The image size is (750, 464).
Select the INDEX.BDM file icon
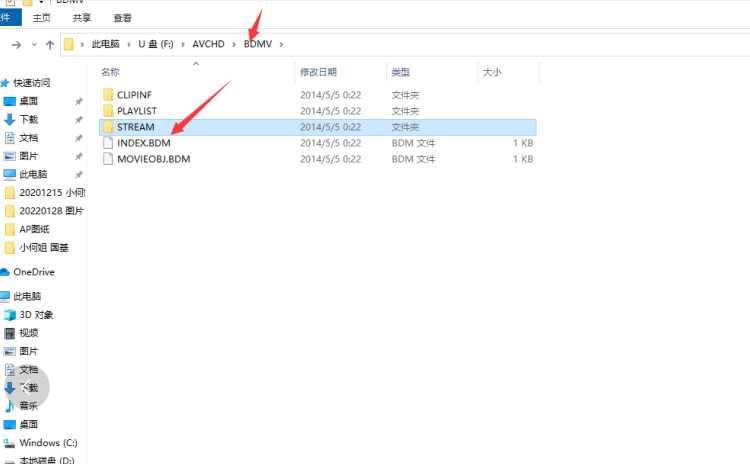[109, 143]
